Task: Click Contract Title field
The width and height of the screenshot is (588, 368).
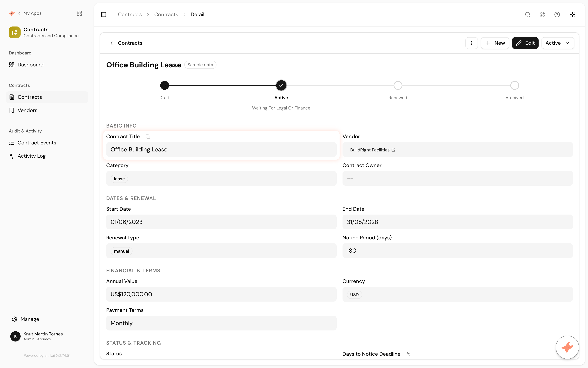Action: tap(221, 149)
